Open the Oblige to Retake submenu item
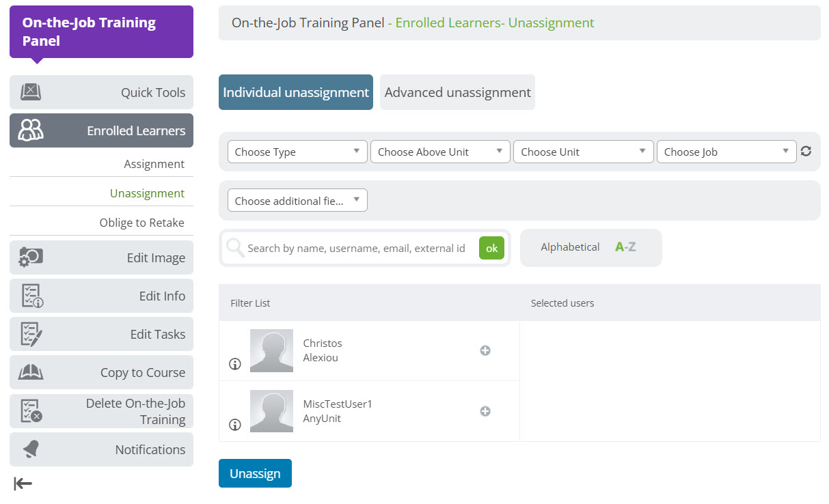This screenshot has height=504, width=829. pos(141,223)
